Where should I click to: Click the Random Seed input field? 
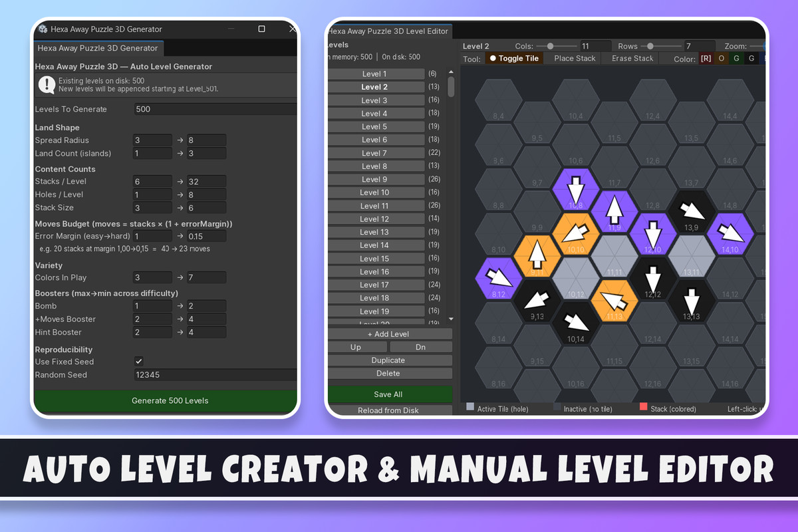click(215, 375)
